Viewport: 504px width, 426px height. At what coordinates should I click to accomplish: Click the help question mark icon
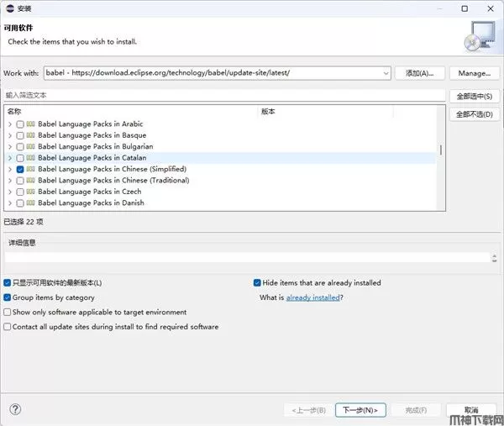coord(15,409)
